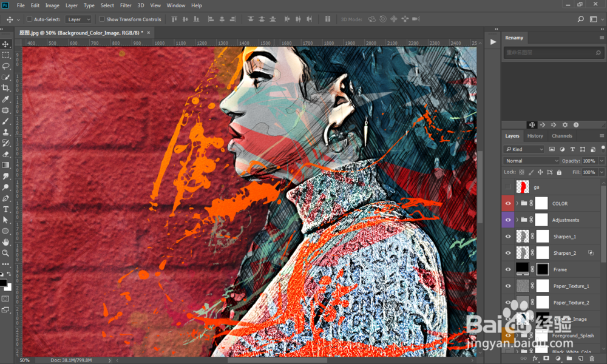
Task: Select the Lasso tool
Action: tap(5, 66)
